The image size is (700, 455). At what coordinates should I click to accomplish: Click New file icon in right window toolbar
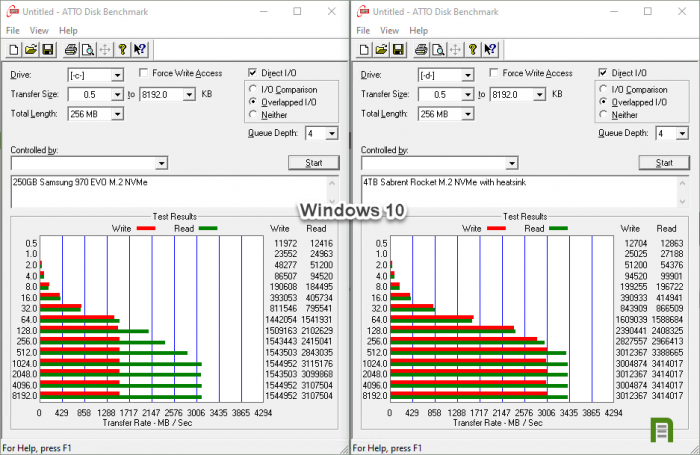[x=364, y=50]
